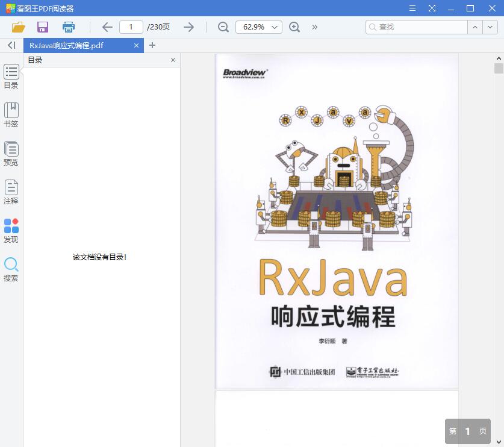Open the 预览 thumbnails sidebar panel
Screen dimensions: 504x447
(x=11, y=154)
